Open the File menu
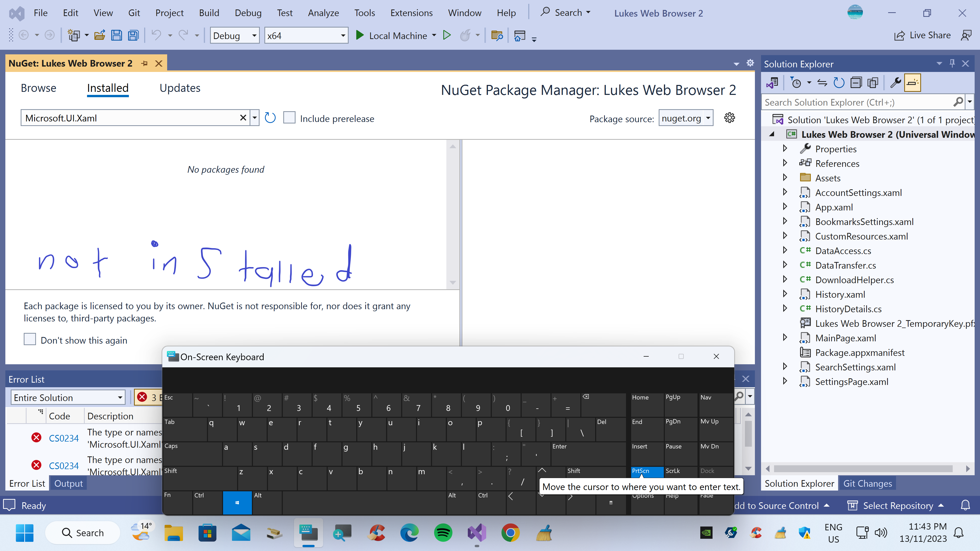This screenshot has width=980, height=551. [x=41, y=13]
